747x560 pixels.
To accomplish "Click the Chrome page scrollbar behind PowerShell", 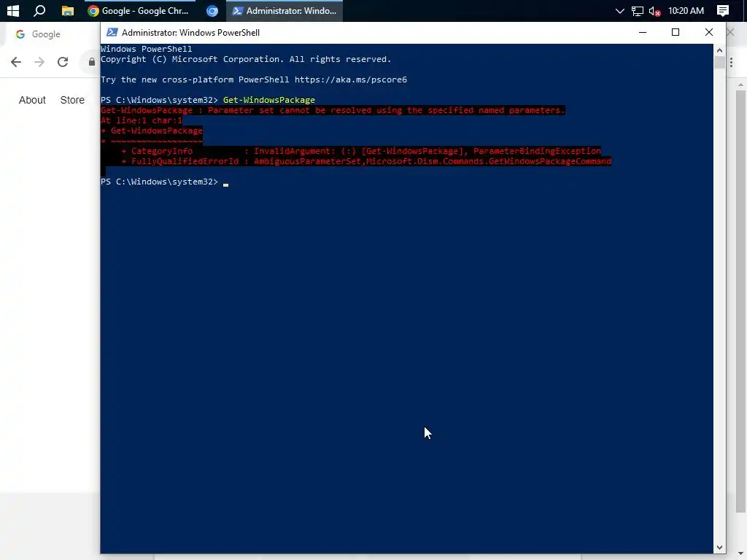I will point(741,301).
